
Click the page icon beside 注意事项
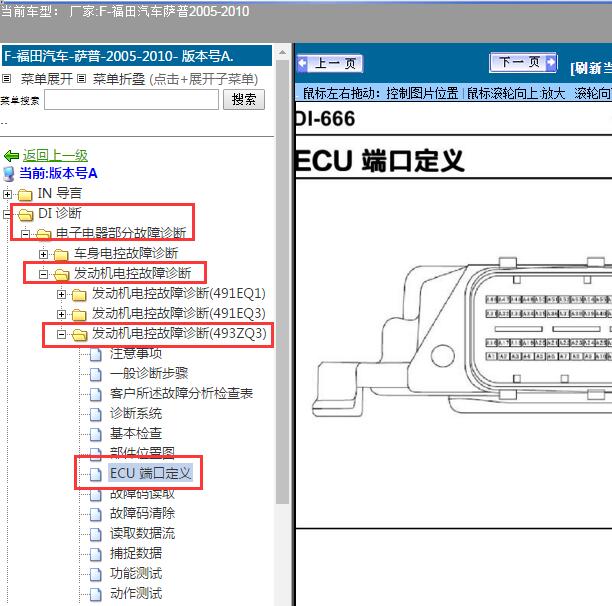point(96,354)
